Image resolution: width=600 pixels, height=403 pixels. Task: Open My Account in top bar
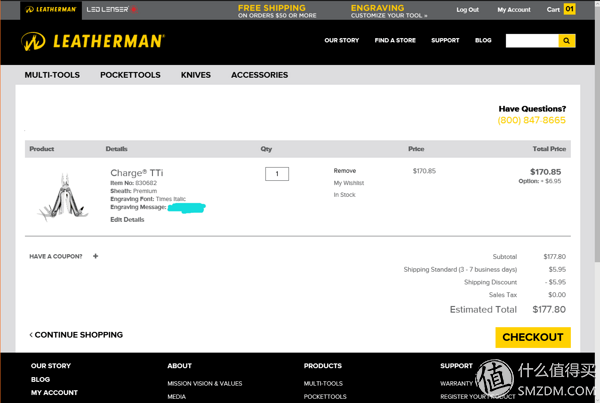pyautogui.click(x=514, y=10)
